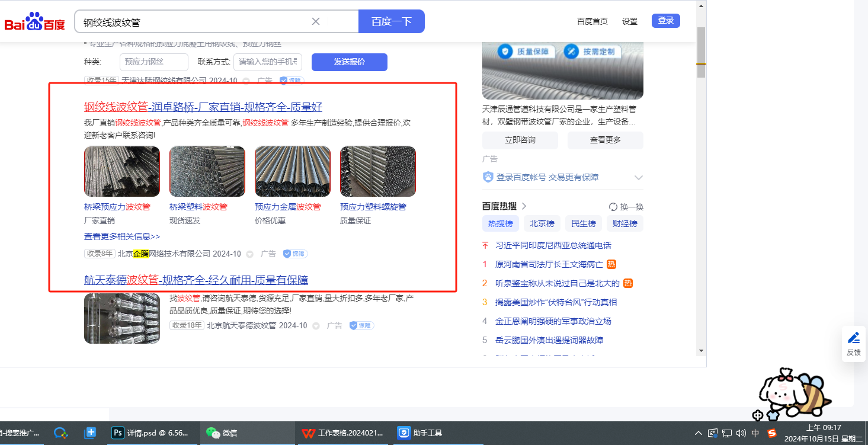The width and height of the screenshot is (868, 445).
Task: Select the 财经榜 tab
Action: [625, 223]
